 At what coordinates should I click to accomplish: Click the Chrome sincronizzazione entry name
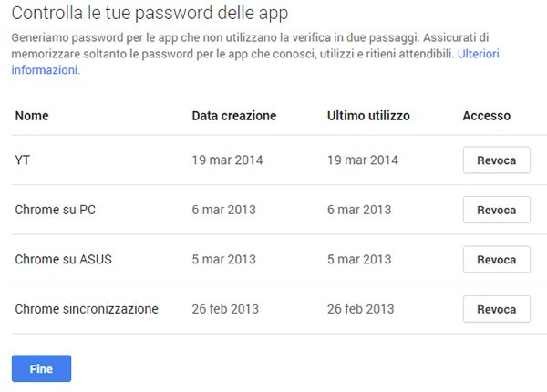point(87,309)
